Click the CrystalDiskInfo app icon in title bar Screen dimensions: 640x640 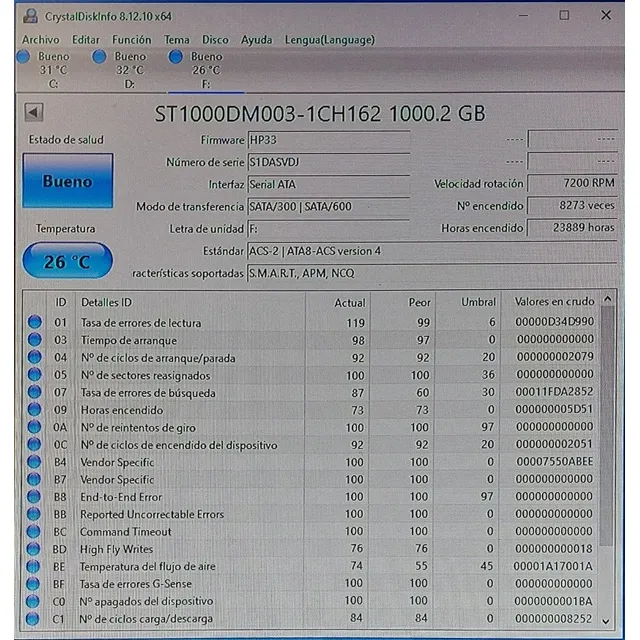tap(30, 16)
